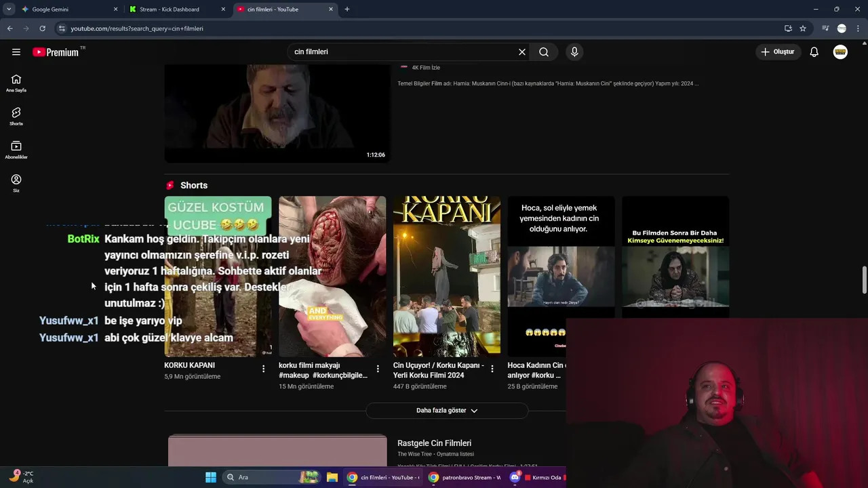Open patronbravo Stream Chrome taskbar window

[464, 477]
